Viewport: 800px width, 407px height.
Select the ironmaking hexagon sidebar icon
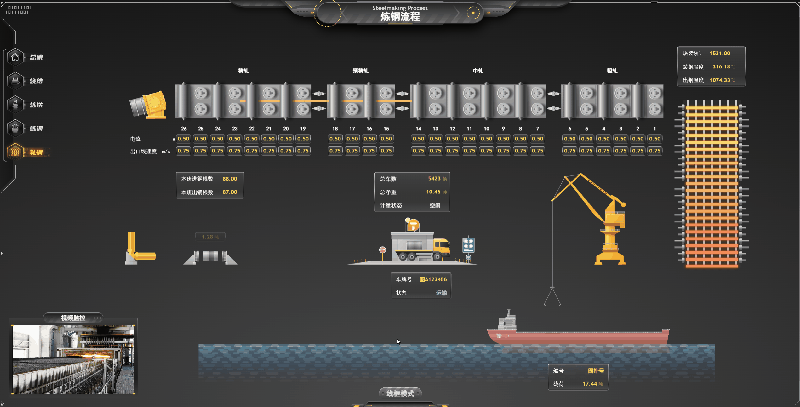15,104
